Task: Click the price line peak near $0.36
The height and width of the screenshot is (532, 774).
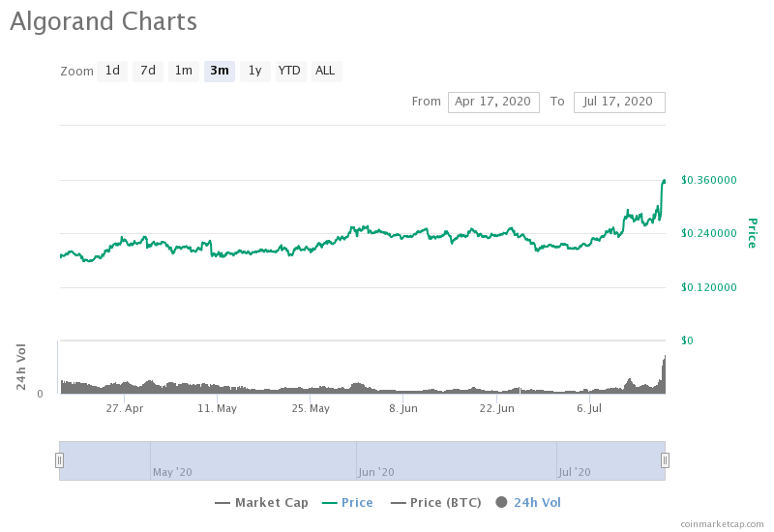Action: click(x=664, y=182)
